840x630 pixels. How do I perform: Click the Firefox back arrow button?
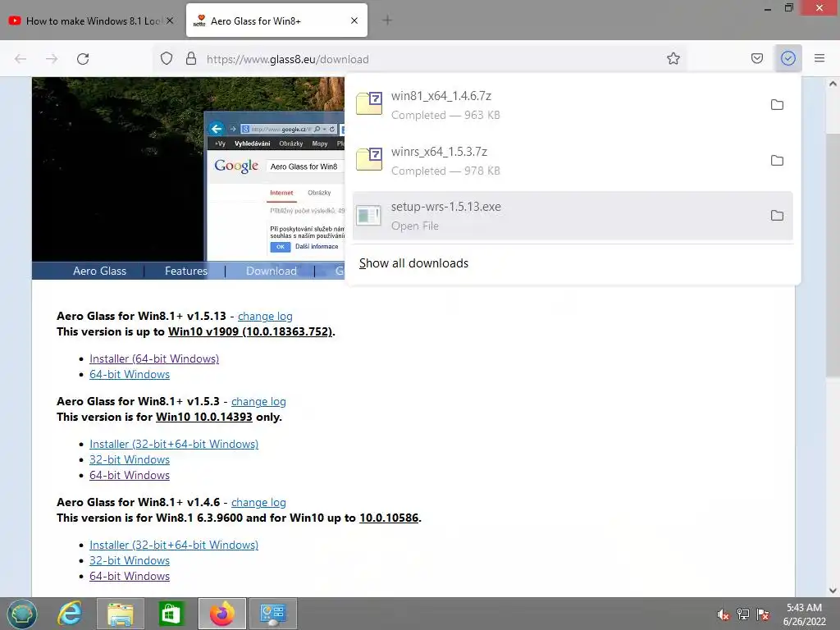(x=21, y=59)
